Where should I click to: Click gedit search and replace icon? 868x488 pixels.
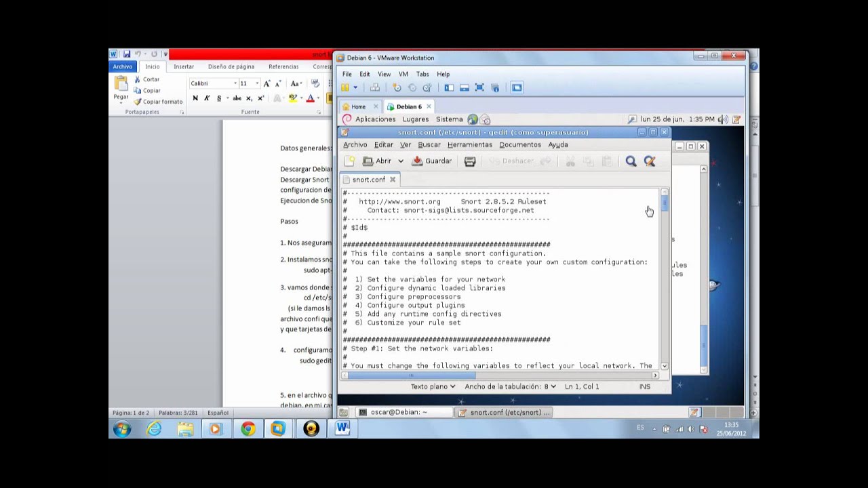[650, 161]
